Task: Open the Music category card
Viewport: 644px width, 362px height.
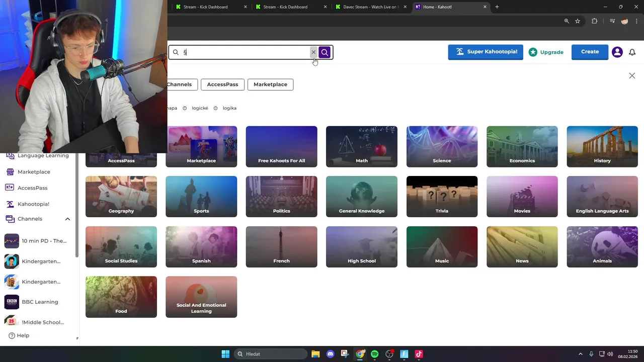Action: pos(442,247)
